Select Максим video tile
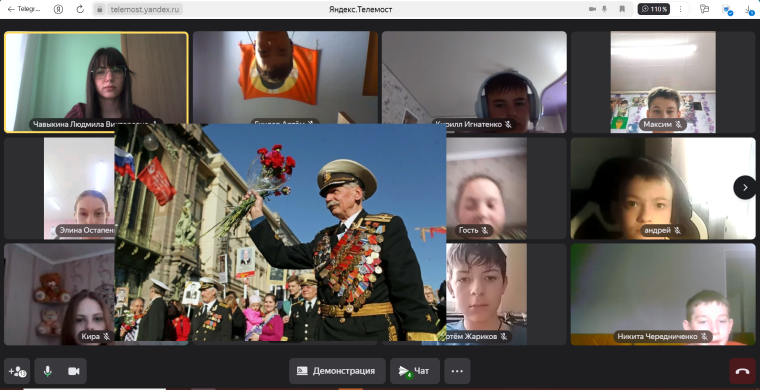Screen dimensions: 760x390 pyautogui.click(x=663, y=82)
